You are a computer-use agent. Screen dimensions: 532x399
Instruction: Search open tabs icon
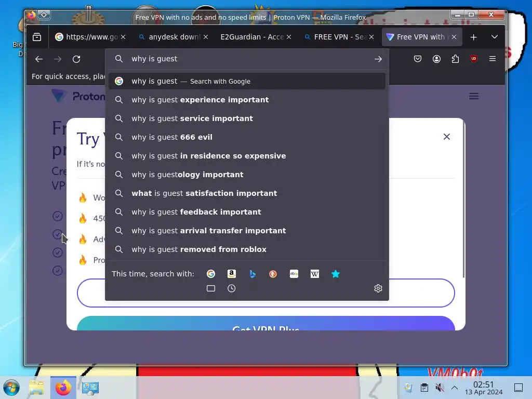[211, 288]
